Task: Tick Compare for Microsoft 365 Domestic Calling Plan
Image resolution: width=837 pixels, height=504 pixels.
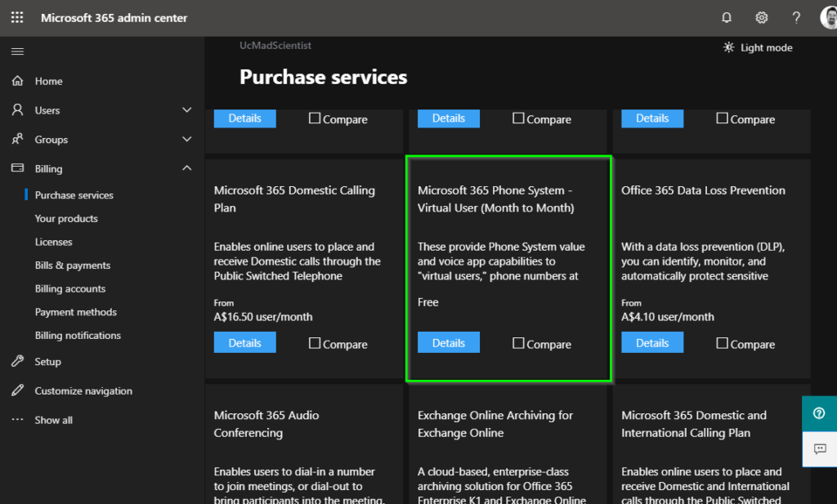Action: click(315, 343)
